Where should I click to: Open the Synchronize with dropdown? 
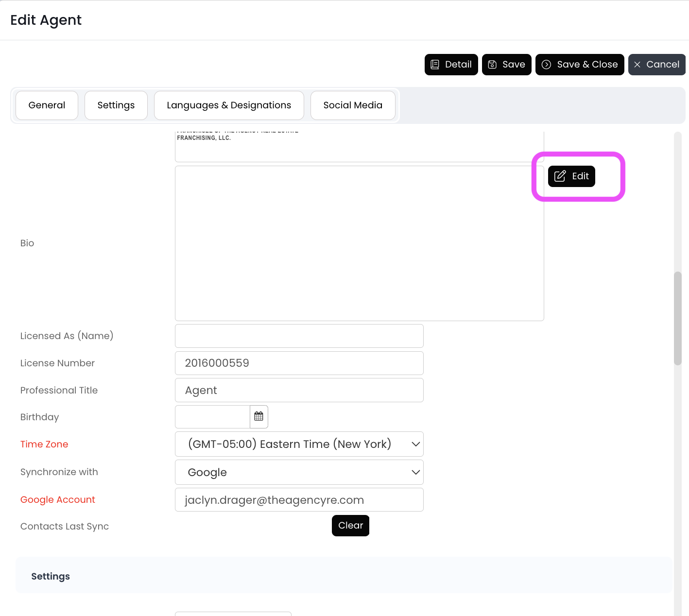[415, 472]
